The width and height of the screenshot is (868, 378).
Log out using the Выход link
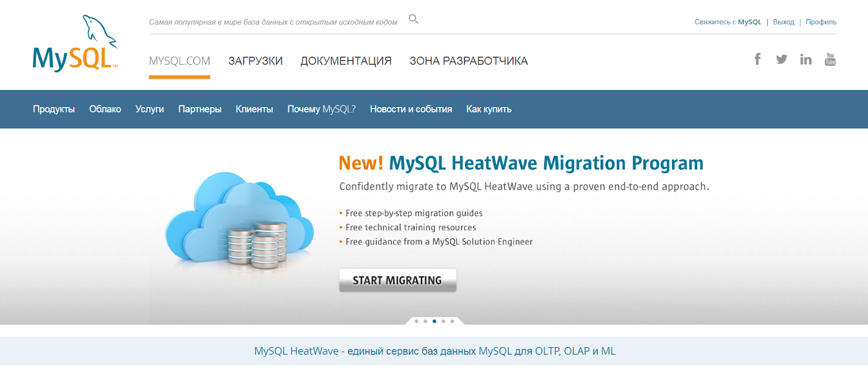tap(783, 22)
